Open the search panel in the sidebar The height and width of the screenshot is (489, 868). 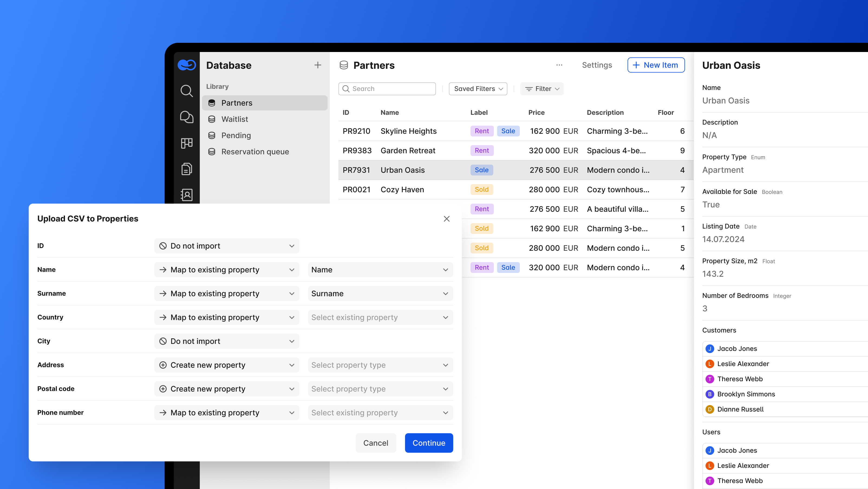pos(187,91)
